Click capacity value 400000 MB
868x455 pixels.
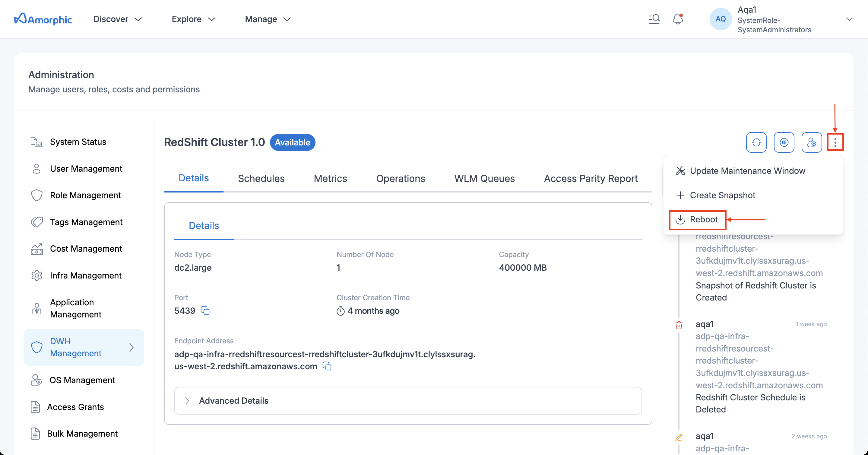point(523,268)
